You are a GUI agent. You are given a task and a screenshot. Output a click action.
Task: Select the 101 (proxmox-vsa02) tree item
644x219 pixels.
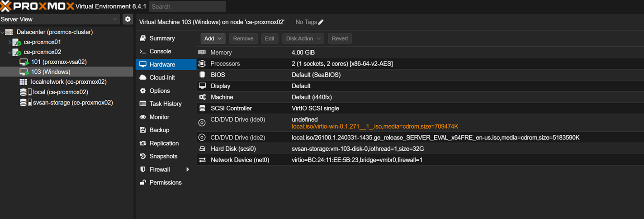[59, 62]
